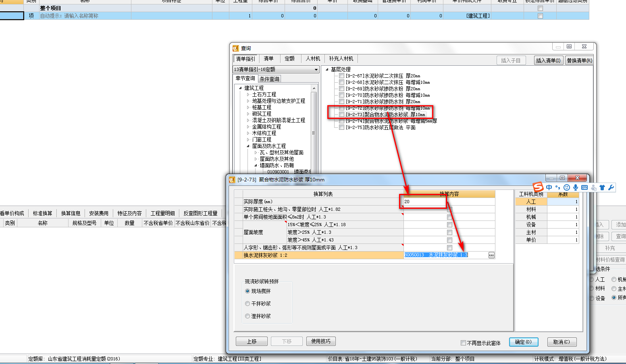The image size is (626, 364).
Task: Collapse the 基层处理 tree node
Action: (327, 69)
